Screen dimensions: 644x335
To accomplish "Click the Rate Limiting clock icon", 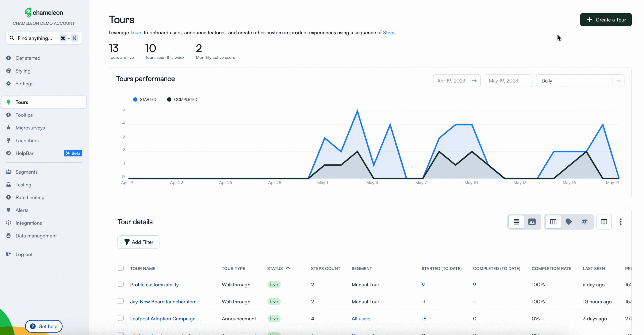I will (x=9, y=197).
